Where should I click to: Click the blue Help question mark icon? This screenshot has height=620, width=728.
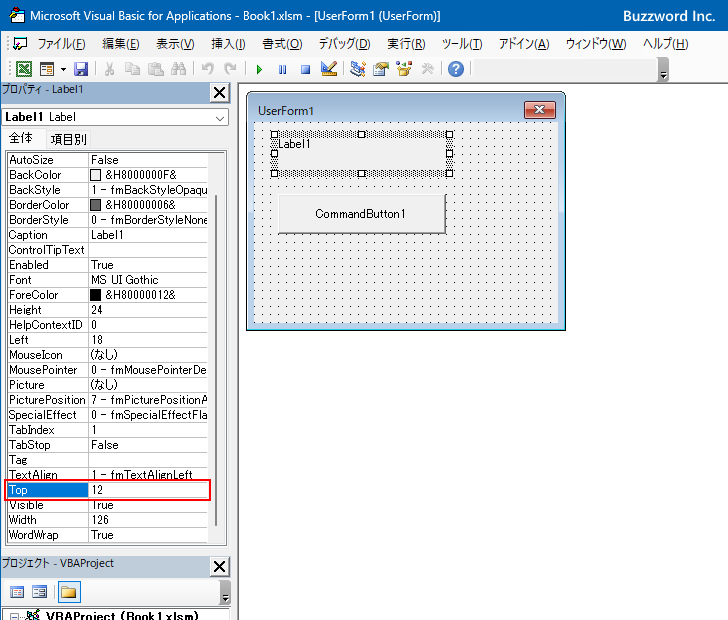(x=456, y=69)
